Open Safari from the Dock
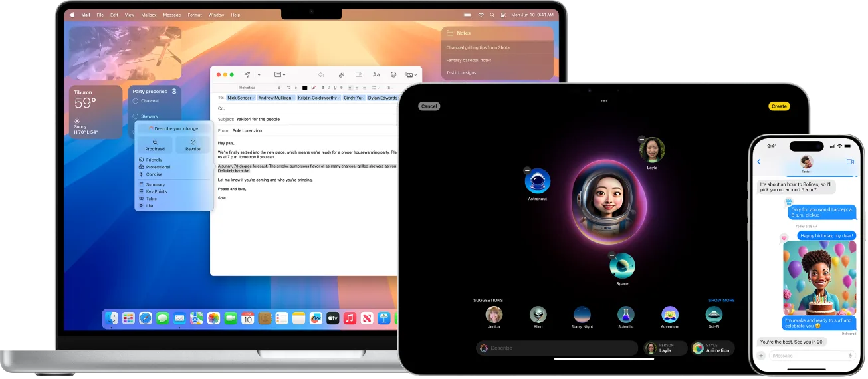 tap(146, 318)
